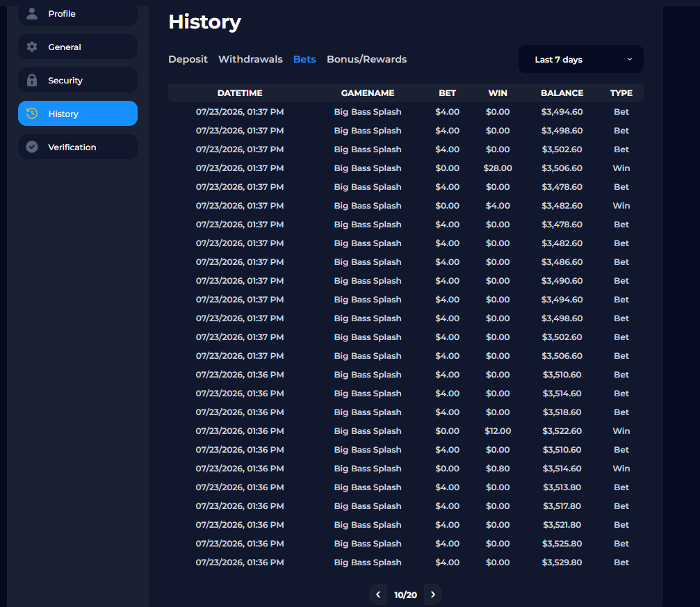Click the History clock icon
The width and height of the screenshot is (700, 607).
[32, 113]
